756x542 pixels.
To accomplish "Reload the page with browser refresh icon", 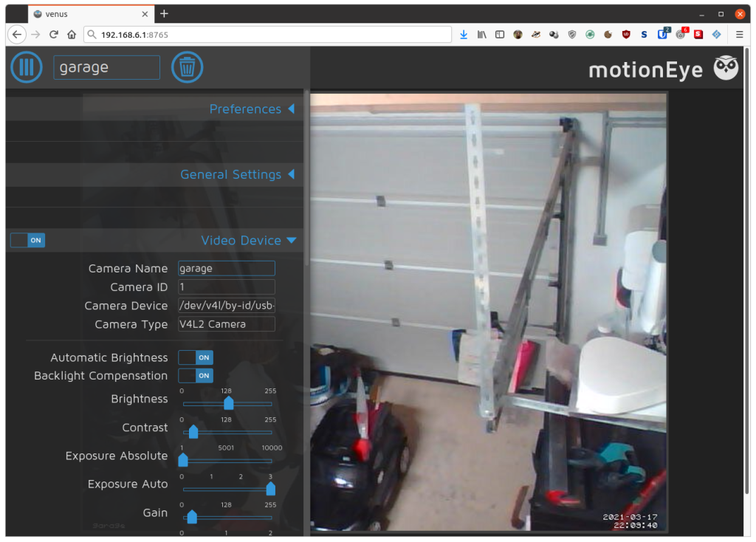I will [53, 35].
